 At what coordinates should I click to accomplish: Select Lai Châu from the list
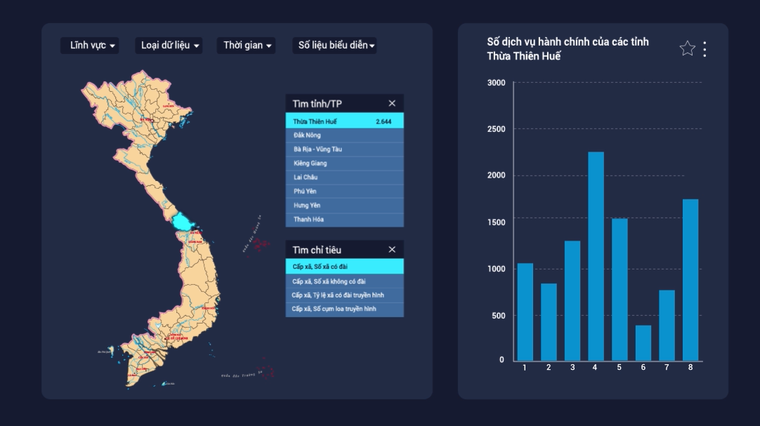point(344,176)
